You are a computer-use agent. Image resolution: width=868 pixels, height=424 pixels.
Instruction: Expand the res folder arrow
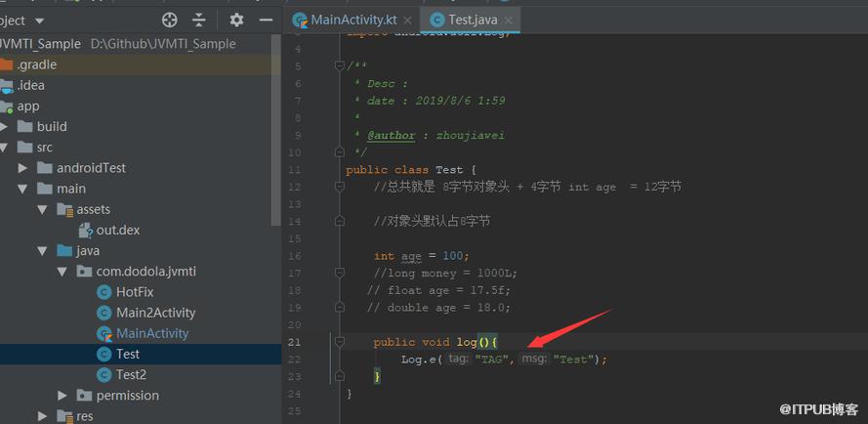click(43, 416)
